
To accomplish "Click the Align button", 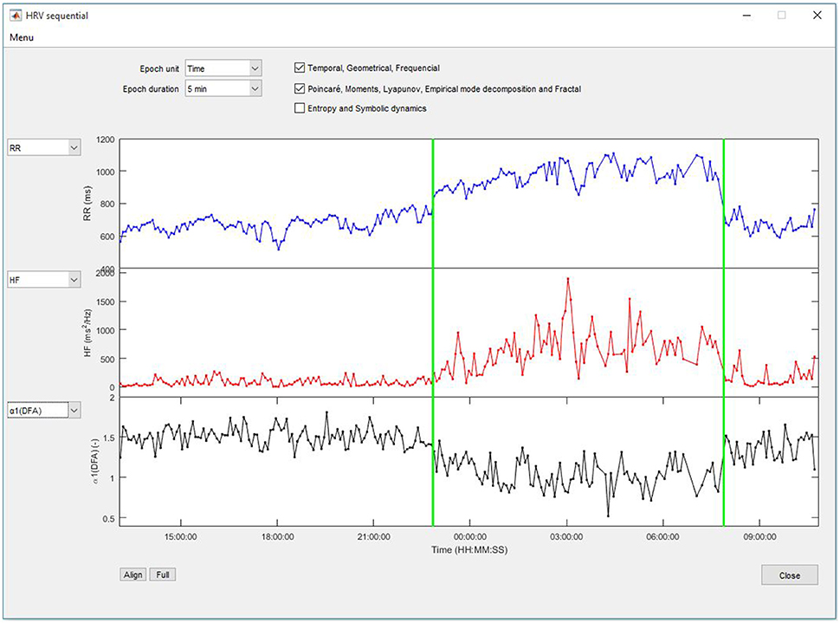I will [x=132, y=574].
